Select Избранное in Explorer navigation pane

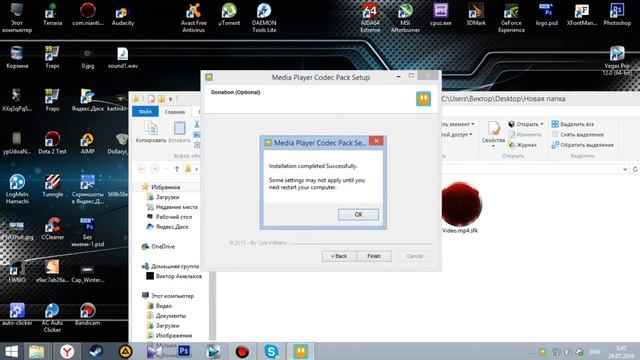click(x=161, y=187)
